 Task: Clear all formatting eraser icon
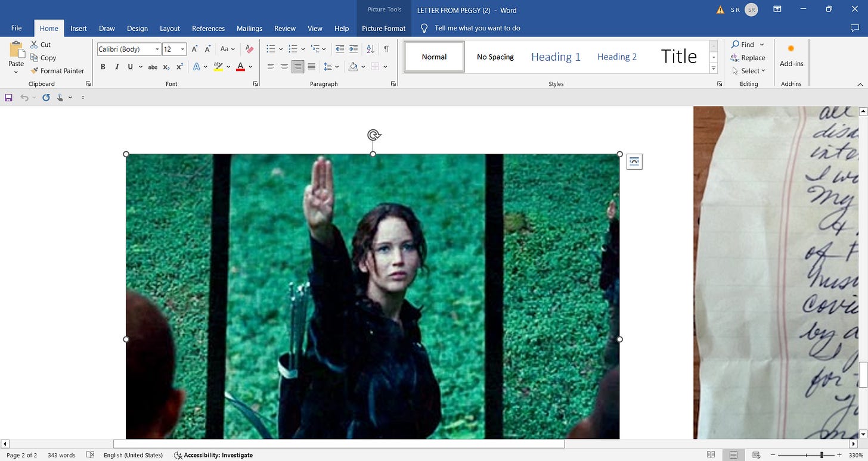(x=249, y=49)
